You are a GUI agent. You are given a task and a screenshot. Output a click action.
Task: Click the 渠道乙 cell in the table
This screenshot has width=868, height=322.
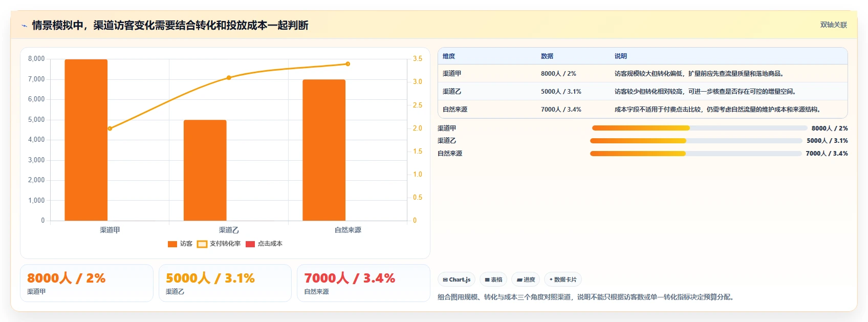tap(452, 92)
